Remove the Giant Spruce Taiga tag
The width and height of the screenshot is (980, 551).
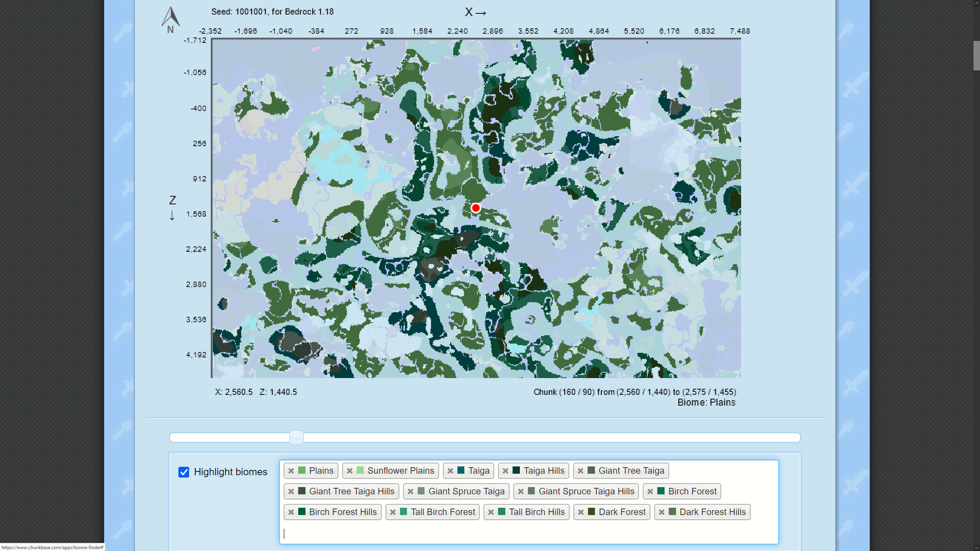pyautogui.click(x=410, y=492)
